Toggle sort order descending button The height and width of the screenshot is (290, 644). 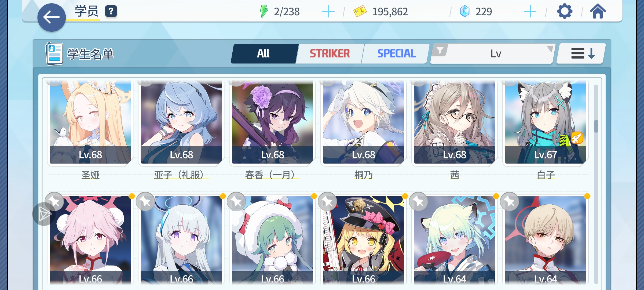coord(581,53)
